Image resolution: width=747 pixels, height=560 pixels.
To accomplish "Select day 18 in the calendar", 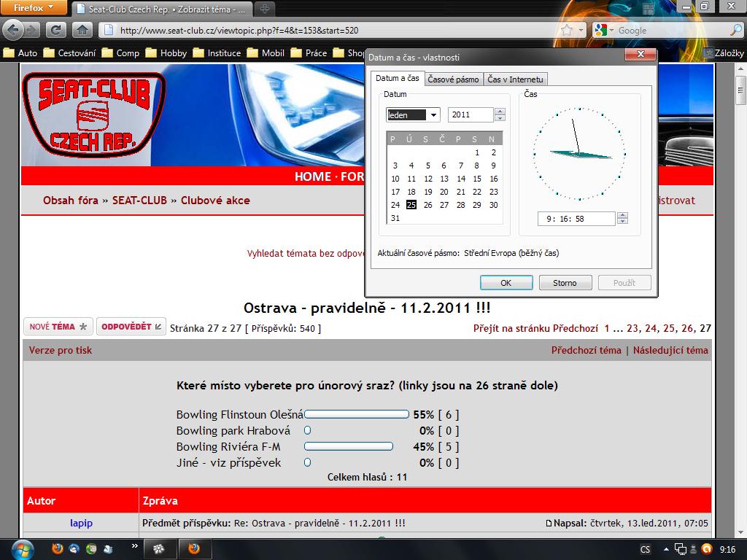I will point(411,192).
